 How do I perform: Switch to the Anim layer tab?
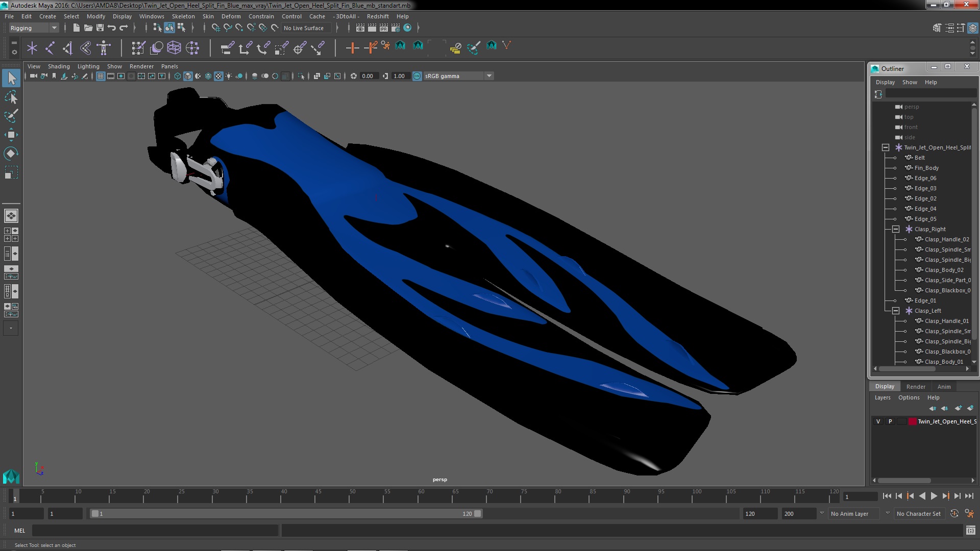[944, 386]
